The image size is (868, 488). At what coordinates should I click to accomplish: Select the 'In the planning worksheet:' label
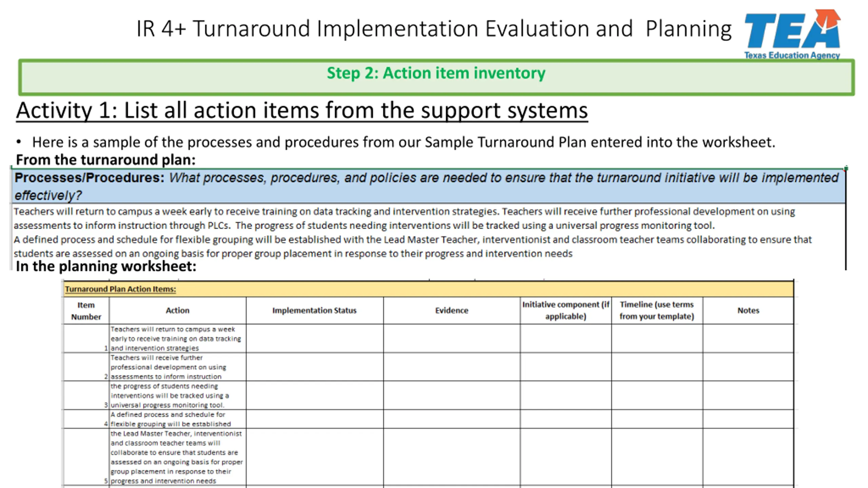106,266
